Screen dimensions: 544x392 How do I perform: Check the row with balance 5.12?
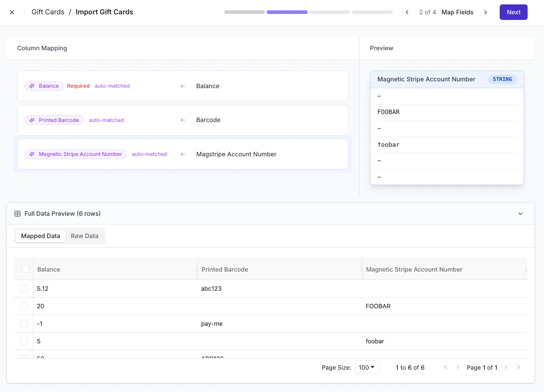[24, 288]
